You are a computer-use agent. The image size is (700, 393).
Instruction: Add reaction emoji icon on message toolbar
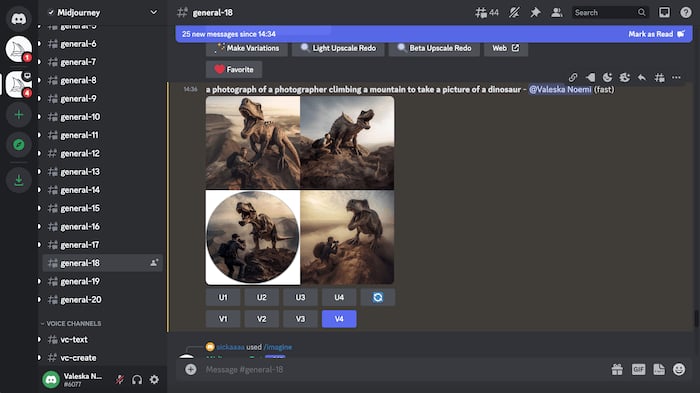[x=607, y=78]
